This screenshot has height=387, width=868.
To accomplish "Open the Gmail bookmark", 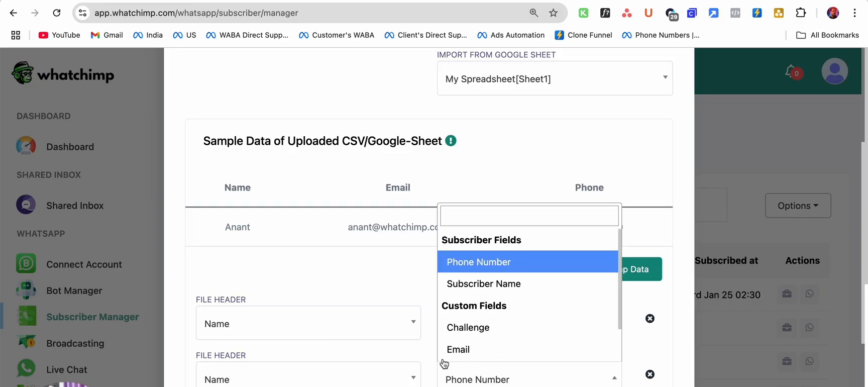I will [x=106, y=35].
